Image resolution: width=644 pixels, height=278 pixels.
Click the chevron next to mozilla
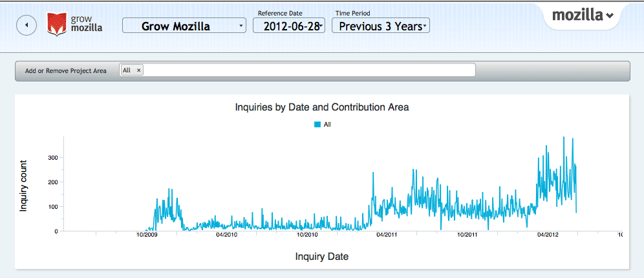point(610,16)
